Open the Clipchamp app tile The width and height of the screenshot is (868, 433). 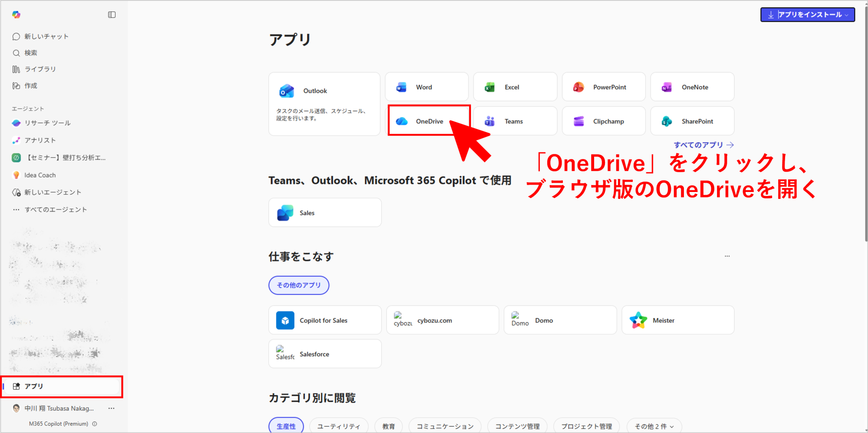point(603,122)
